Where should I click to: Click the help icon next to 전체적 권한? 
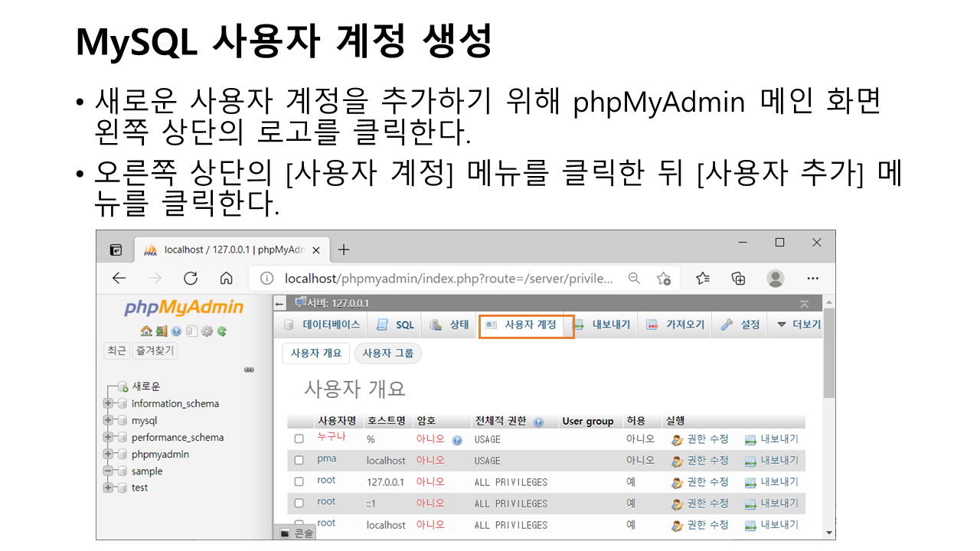[x=539, y=422]
